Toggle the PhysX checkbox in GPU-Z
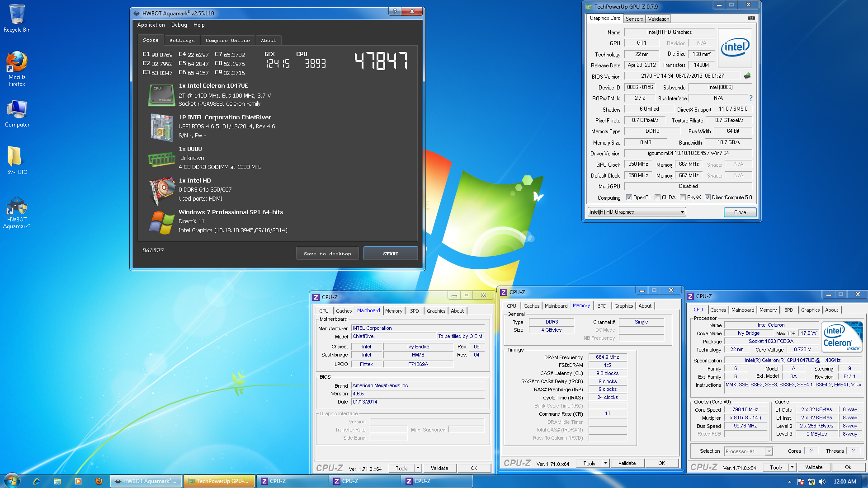 (683, 197)
